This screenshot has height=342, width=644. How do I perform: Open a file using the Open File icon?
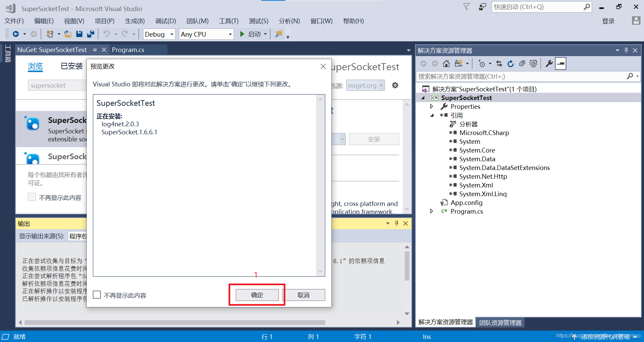[68, 34]
